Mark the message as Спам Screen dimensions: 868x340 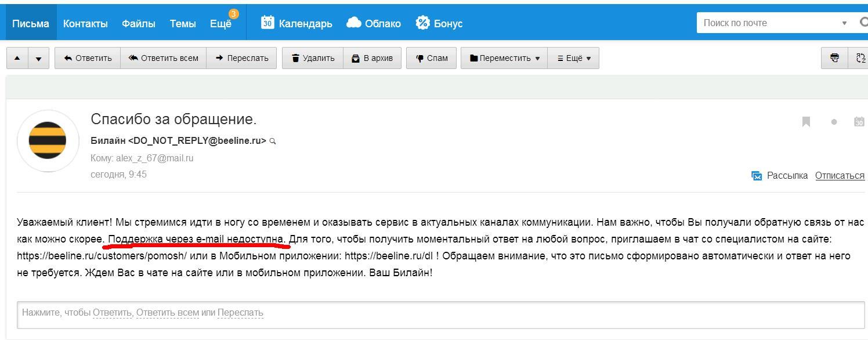tap(432, 58)
